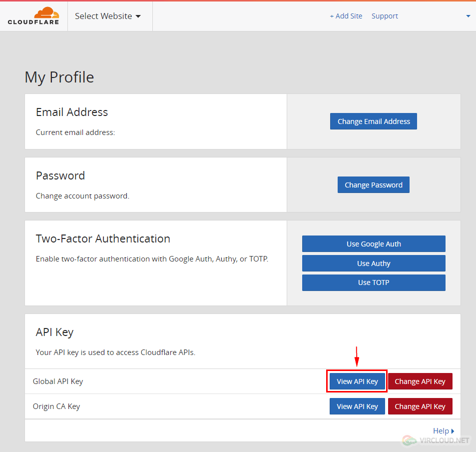Click the + Add Site link

point(346,16)
